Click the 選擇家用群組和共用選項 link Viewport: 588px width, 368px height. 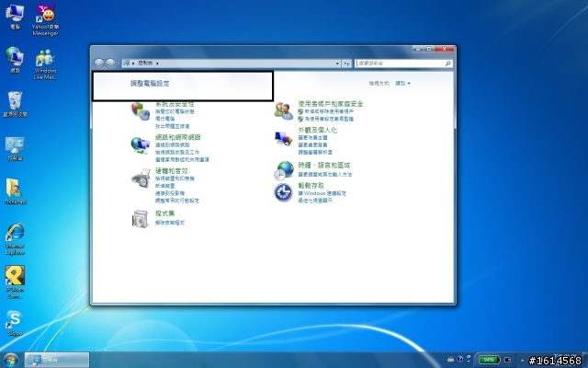(x=182, y=159)
